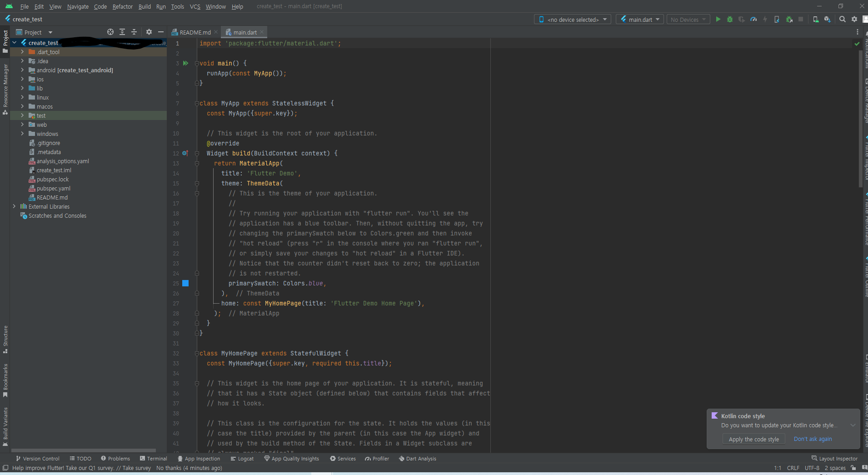Screen dimensions: 868x475
Task: Toggle Resource Manager tool window stripe button
Action: [5, 89]
